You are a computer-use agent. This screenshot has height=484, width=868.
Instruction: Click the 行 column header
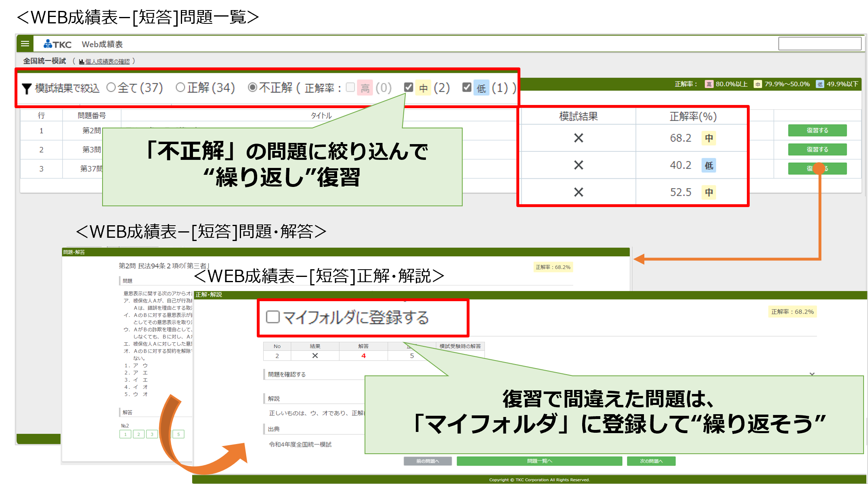(41, 115)
